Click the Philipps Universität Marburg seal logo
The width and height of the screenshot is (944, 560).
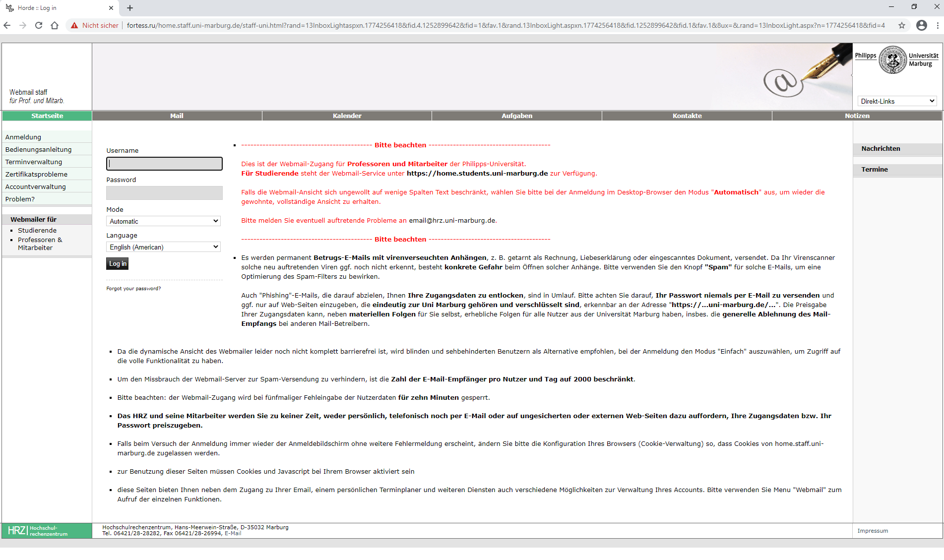pos(893,60)
